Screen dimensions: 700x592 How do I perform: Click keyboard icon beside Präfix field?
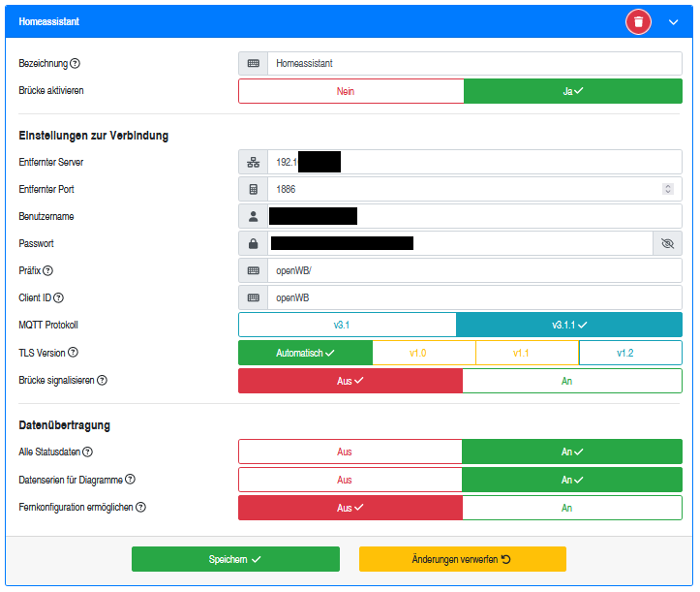(x=253, y=270)
